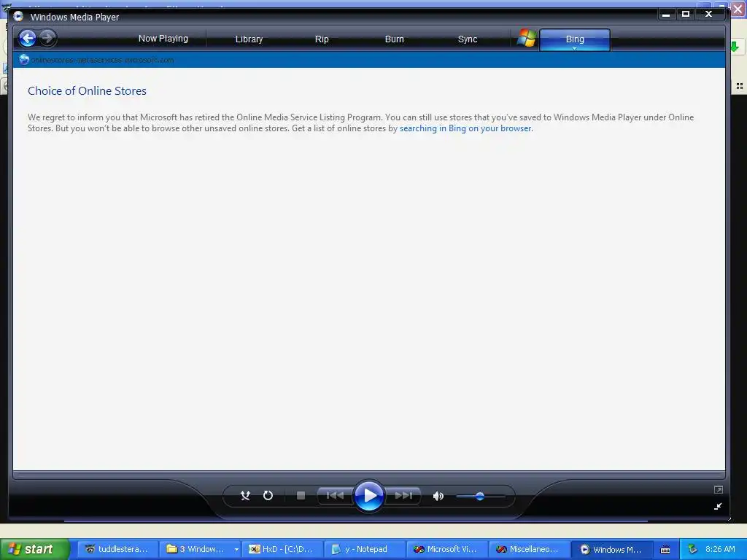This screenshot has height=560, width=747.
Task: Click the Forward navigation arrow
Action: (47, 38)
